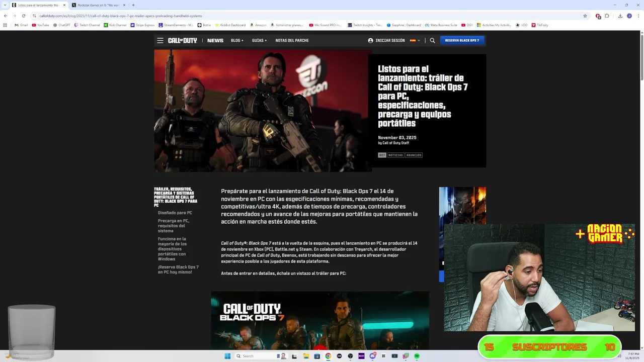Open the StreamElements bookmark
This screenshot has width=644, height=362.
point(176,25)
